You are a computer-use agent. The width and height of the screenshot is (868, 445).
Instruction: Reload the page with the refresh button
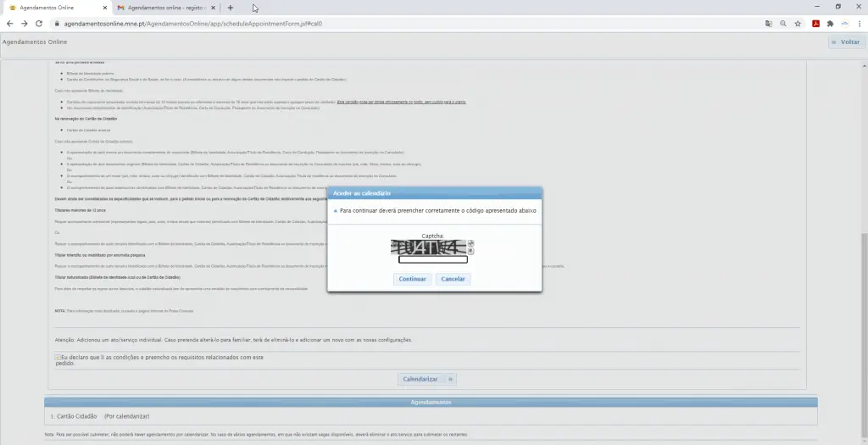[41, 24]
